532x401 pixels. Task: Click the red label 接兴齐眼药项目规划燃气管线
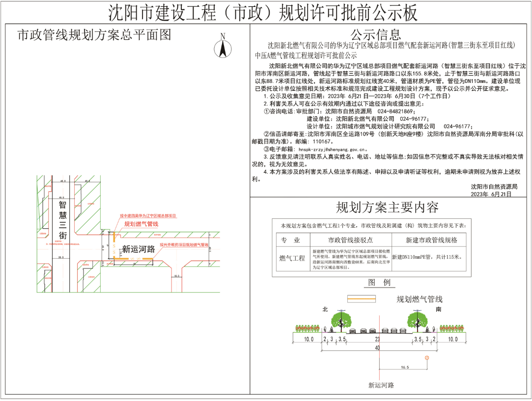184,244
